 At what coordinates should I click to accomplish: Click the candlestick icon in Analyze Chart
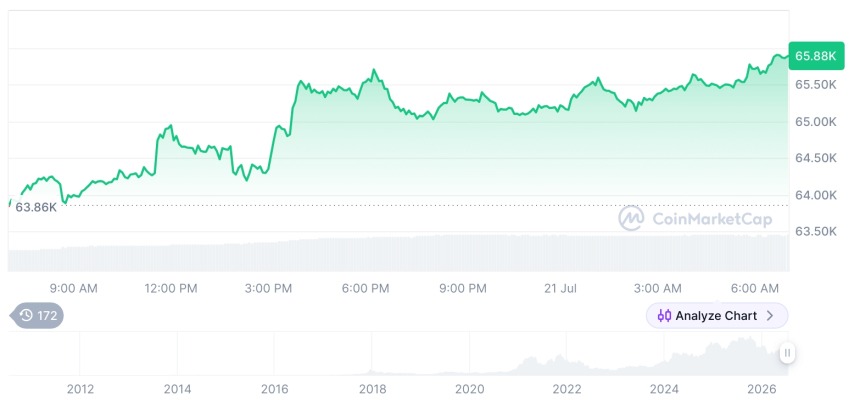click(x=664, y=316)
